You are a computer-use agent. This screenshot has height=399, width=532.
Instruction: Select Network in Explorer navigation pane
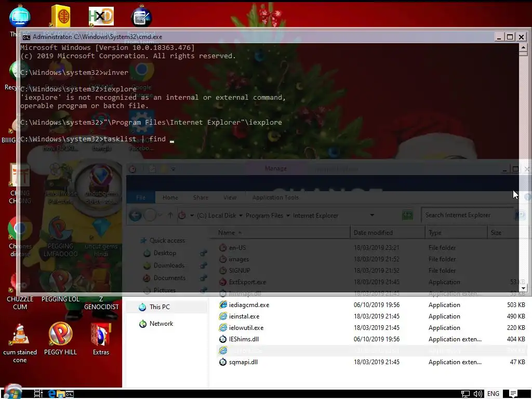tap(161, 324)
